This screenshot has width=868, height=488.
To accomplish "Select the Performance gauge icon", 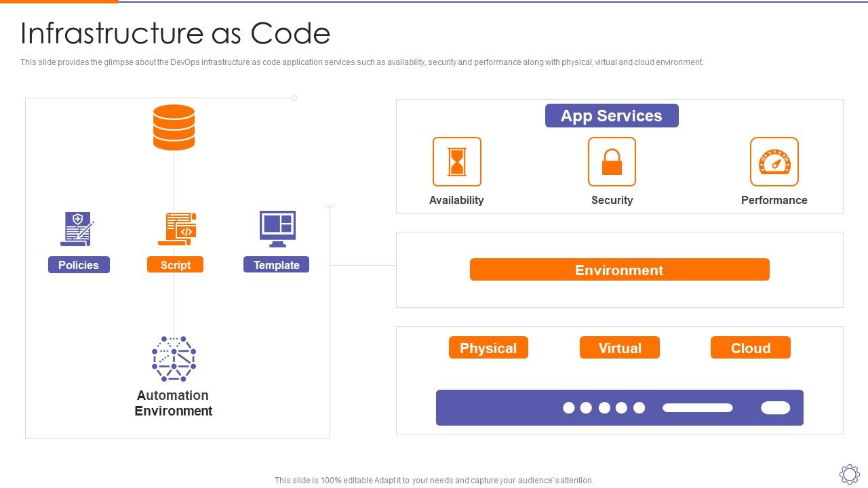I will (x=774, y=162).
